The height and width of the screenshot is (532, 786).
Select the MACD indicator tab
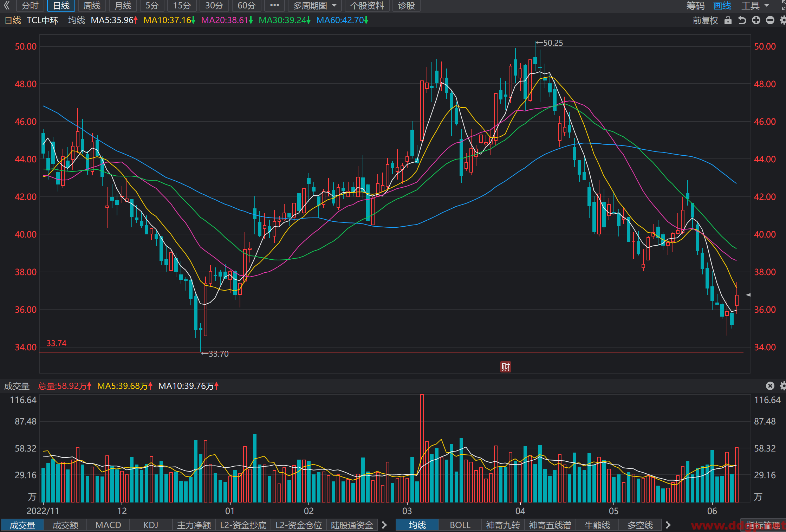click(108, 525)
